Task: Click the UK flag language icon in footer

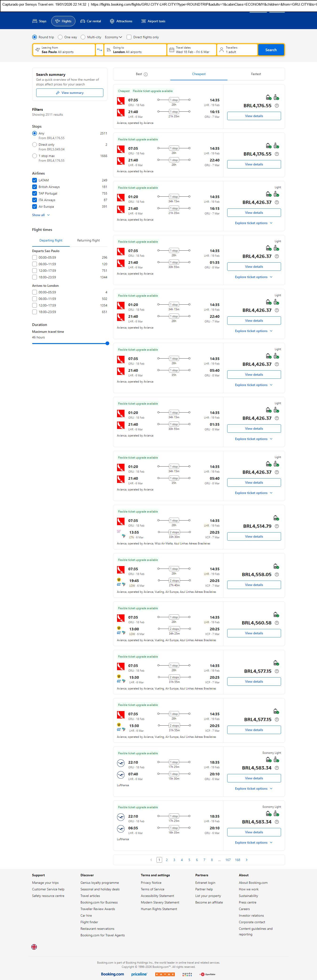Action: [34, 947]
